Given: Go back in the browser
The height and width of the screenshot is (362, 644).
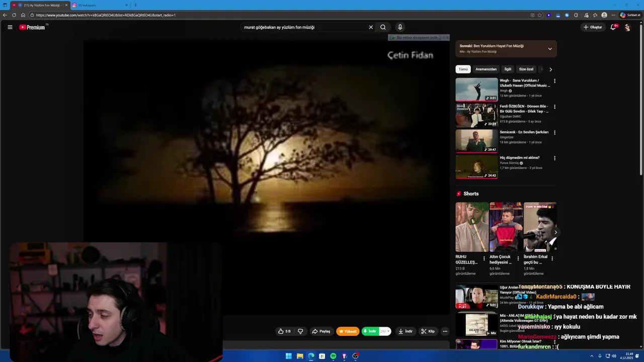Looking at the screenshot, I should (5, 15).
